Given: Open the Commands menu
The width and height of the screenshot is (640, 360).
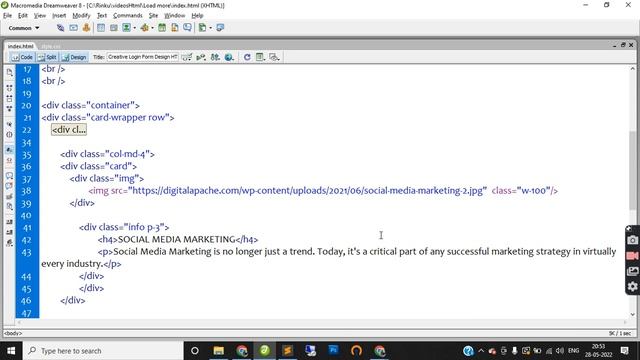Looking at the screenshot, I should (x=128, y=15).
